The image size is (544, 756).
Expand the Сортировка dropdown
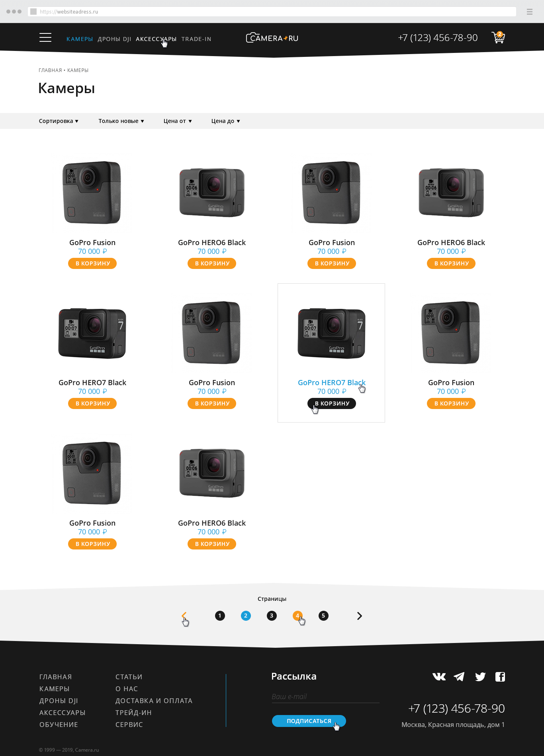[59, 121]
